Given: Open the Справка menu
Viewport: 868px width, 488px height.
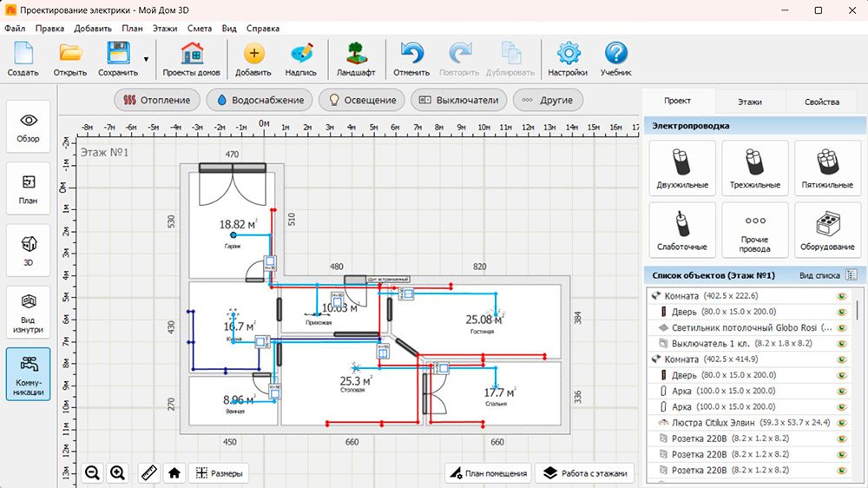Looking at the screenshot, I should point(263,29).
